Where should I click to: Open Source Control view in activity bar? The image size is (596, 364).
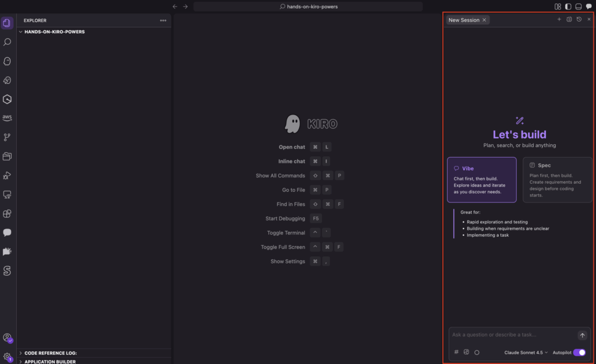coord(7,137)
